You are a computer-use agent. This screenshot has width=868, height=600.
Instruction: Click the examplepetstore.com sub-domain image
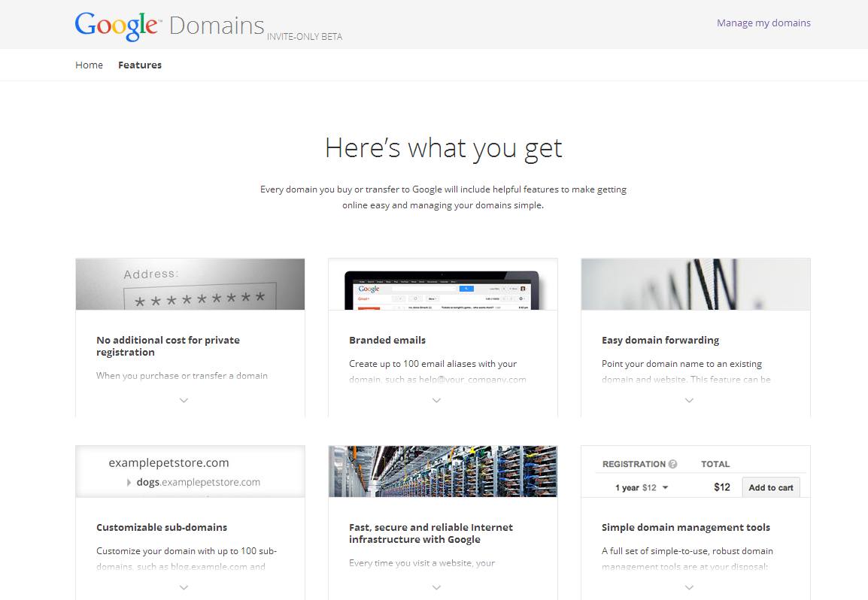(190, 471)
